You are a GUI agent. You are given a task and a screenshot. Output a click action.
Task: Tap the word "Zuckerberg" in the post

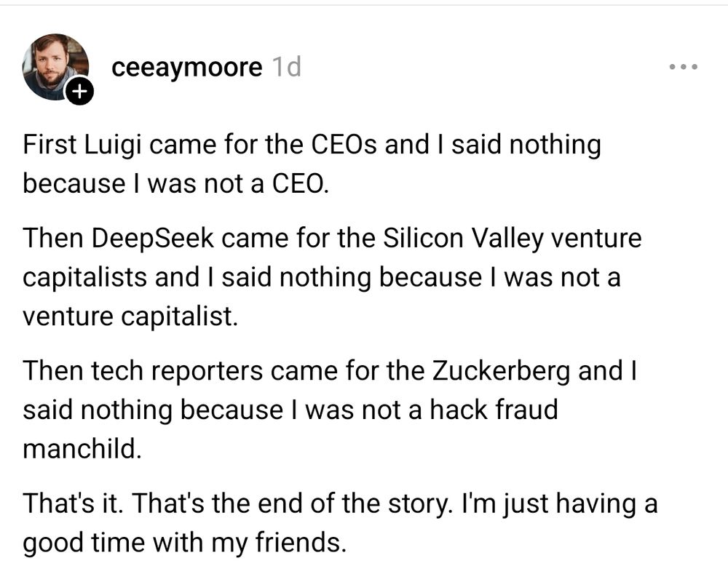click(x=500, y=371)
